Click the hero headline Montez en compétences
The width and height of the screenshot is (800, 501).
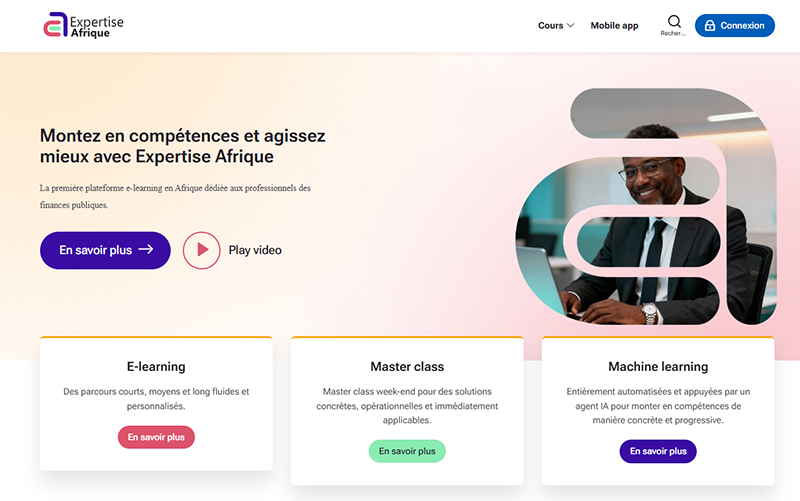click(183, 146)
